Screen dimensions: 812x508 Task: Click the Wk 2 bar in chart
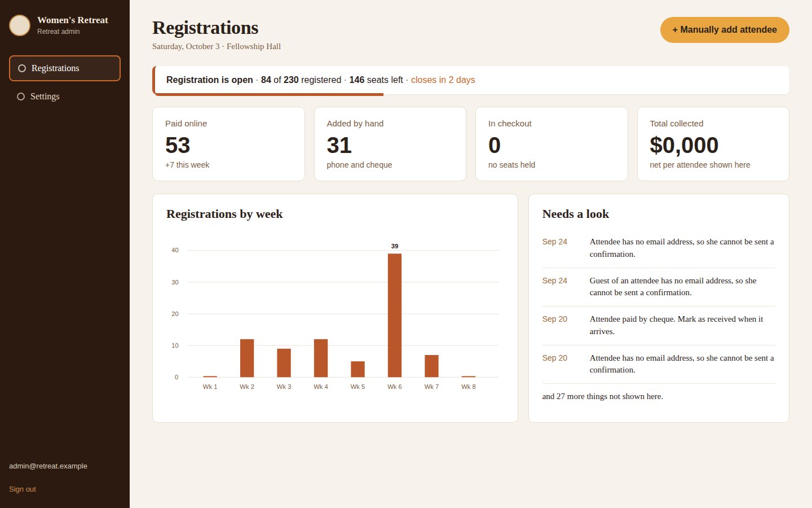[x=247, y=358]
